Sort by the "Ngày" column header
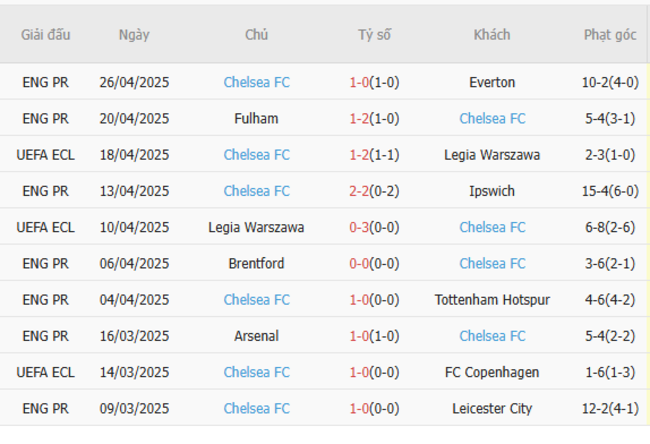This screenshot has width=650, height=444. tap(134, 35)
